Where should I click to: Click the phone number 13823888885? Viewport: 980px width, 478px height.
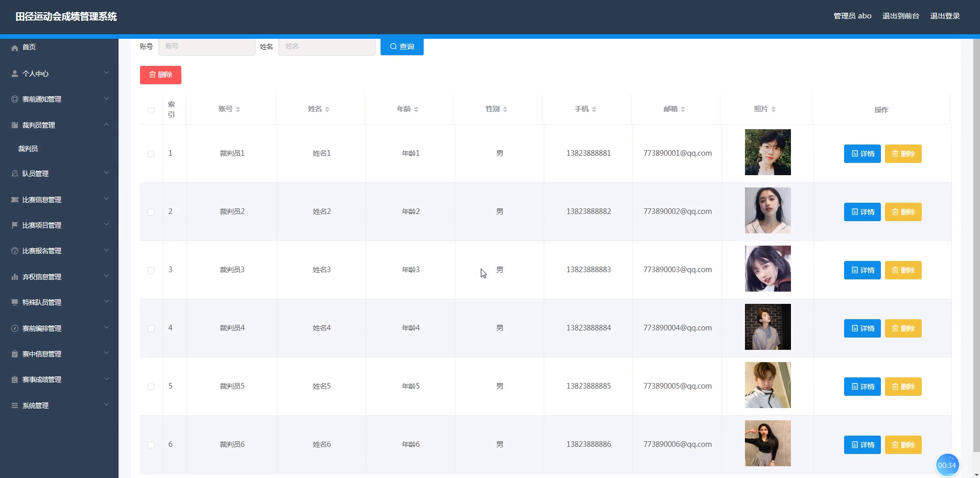point(589,386)
